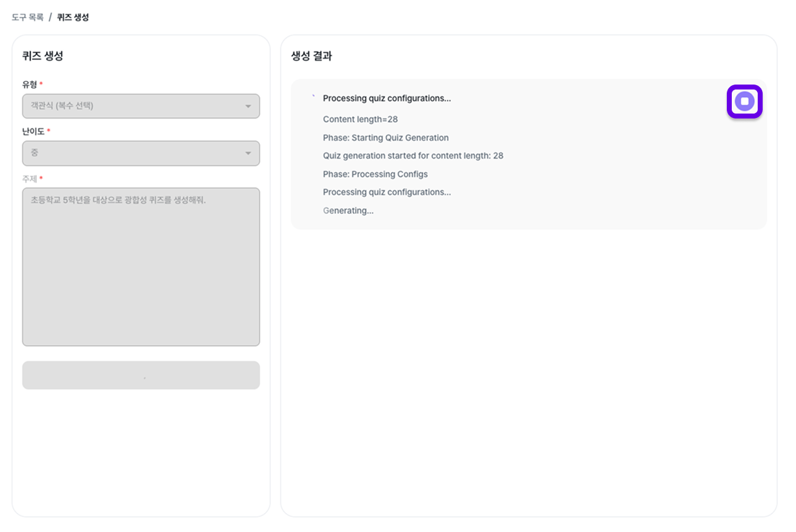Click the 생성 결과 panel heading
Viewport: 796px width, 532px height.
[311, 56]
